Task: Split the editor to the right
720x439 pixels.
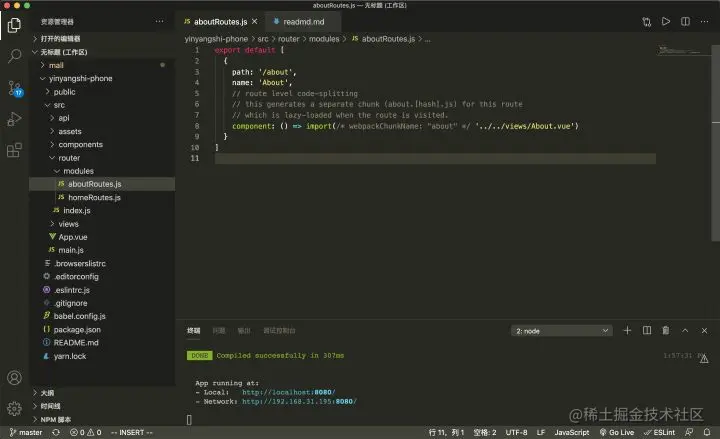Action: pos(685,22)
